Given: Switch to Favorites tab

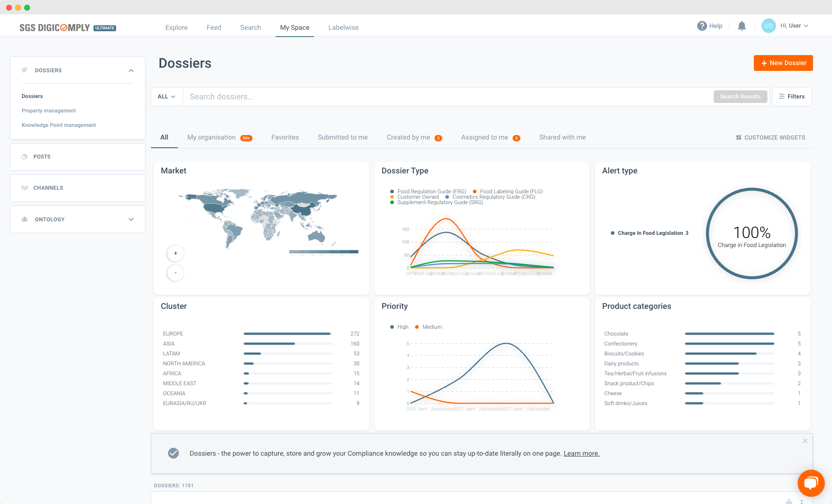Looking at the screenshot, I should point(285,137).
